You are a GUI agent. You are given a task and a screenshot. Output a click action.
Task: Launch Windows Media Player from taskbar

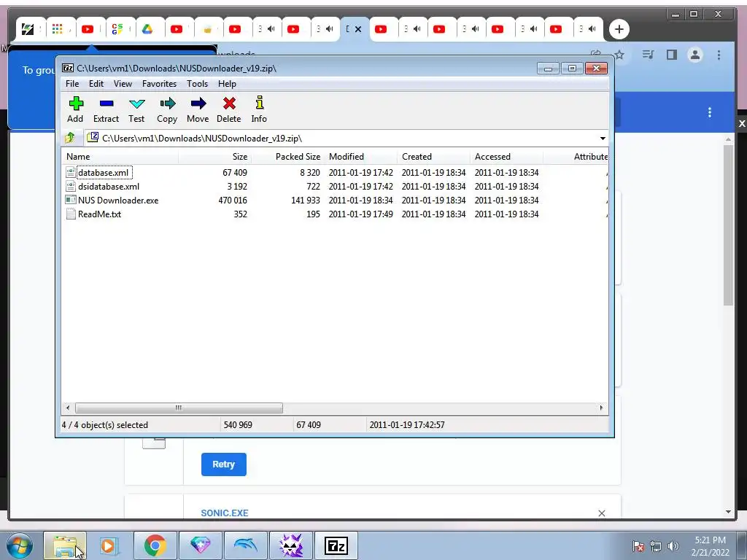click(x=109, y=545)
